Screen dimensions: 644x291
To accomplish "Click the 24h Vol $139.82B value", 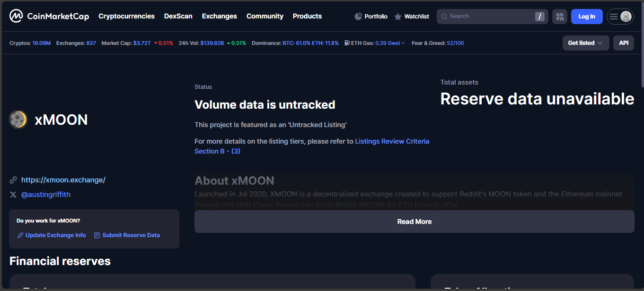I will pyautogui.click(x=212, y=43).
